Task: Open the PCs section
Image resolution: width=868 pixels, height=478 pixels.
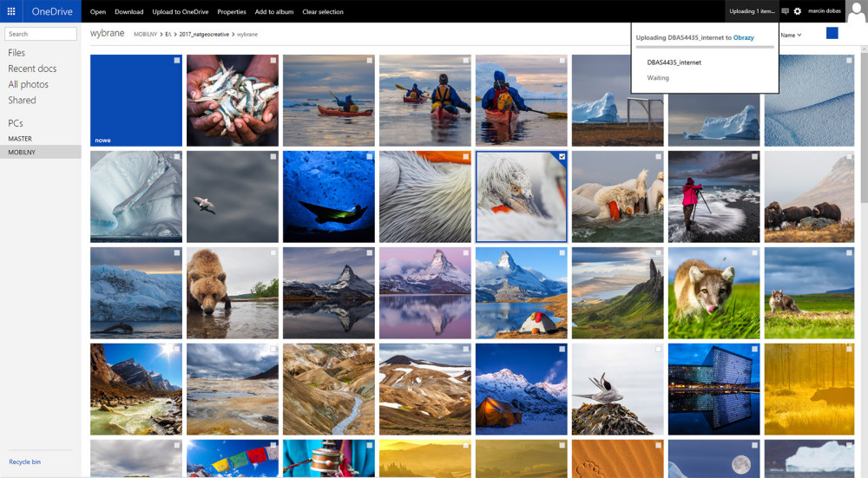Action: coord(16,123)
